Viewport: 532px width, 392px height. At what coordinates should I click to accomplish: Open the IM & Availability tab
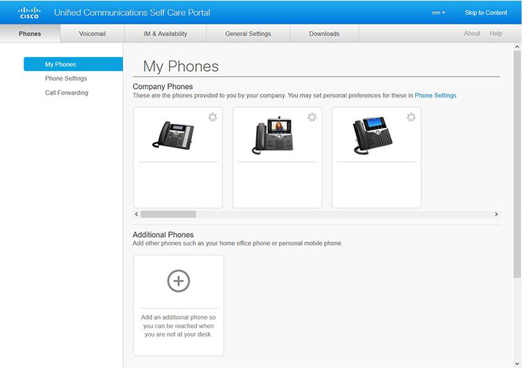click(x=166, y=33)
